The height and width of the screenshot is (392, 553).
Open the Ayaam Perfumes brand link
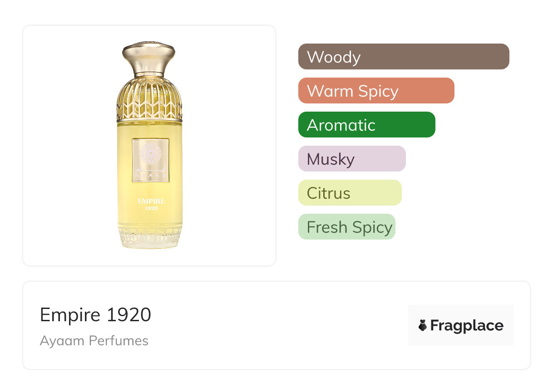[94, 341]
